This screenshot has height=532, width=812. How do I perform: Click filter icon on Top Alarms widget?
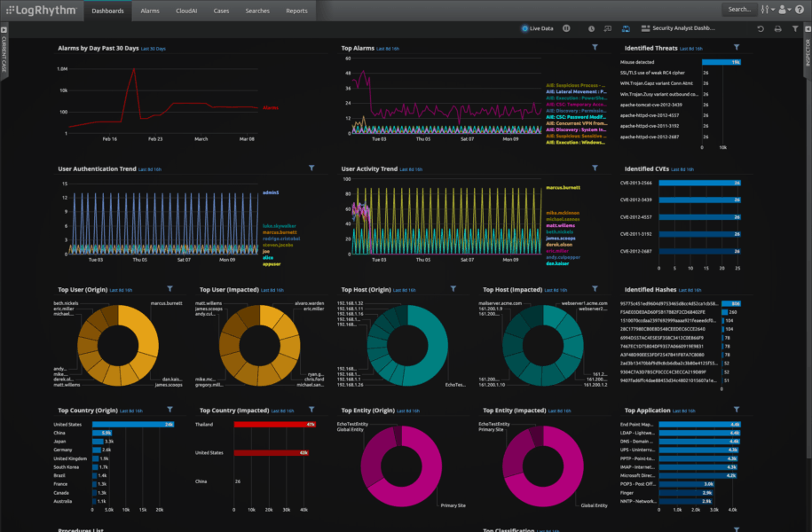(x=595, y=47)
